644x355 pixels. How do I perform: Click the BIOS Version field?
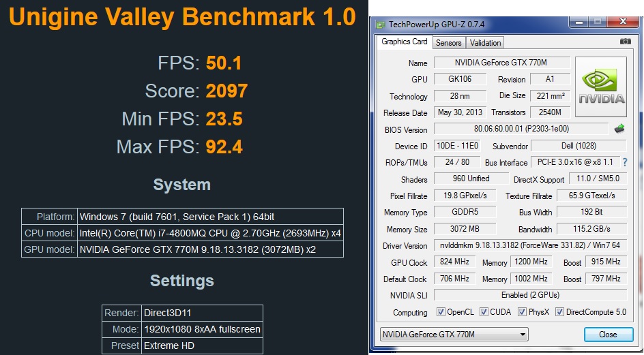(521, 129)
